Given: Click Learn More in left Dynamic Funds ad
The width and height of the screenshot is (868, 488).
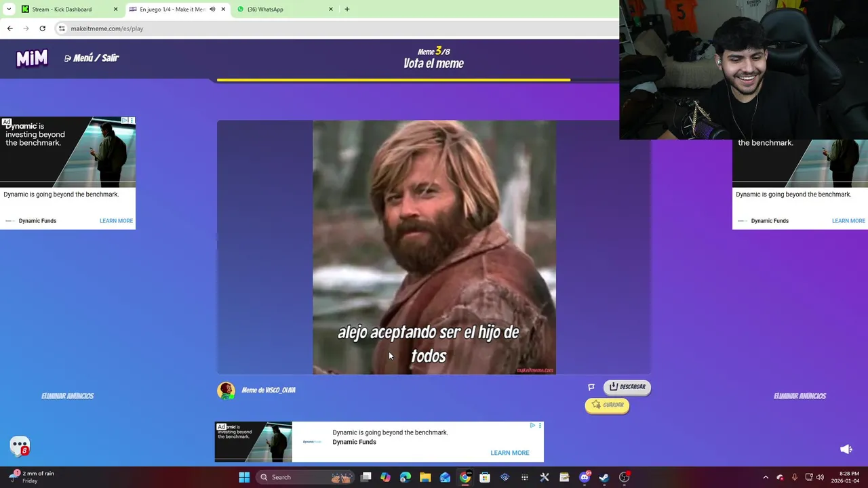Looking at the screenshot, I should point(116,221).
